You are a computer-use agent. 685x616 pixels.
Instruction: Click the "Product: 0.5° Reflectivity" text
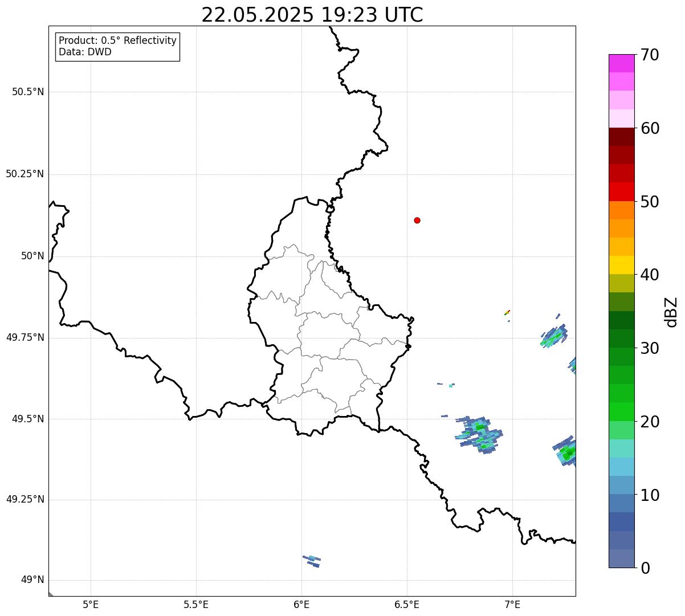118,40
